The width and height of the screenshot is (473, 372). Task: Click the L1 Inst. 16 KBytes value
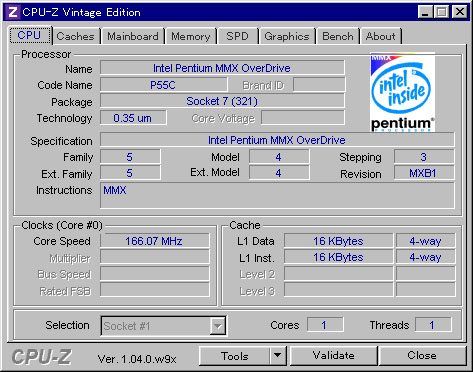click(x=338, y=257)
